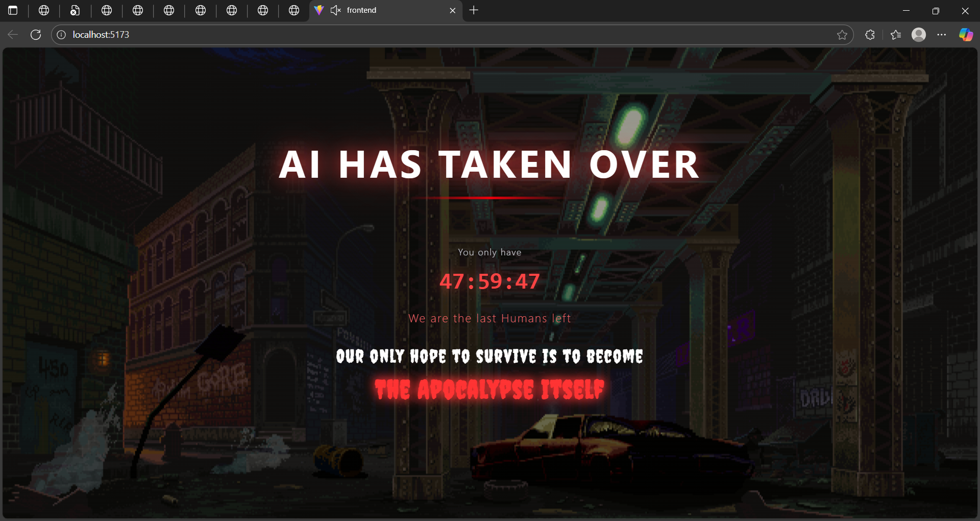Open the user profile menu
The width and height of the screenshot is (980, 521).
[919, 35]
